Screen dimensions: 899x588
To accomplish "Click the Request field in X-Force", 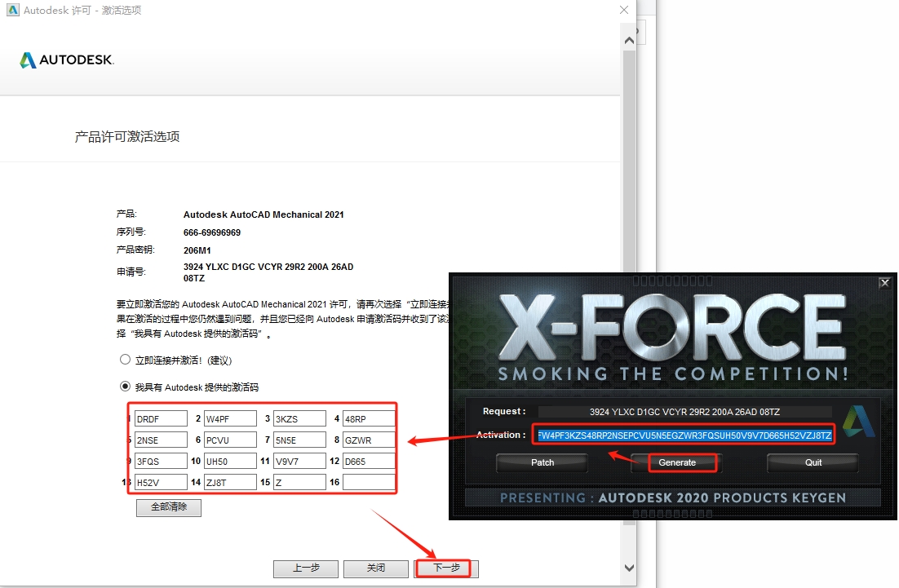I will click(684, 412).
